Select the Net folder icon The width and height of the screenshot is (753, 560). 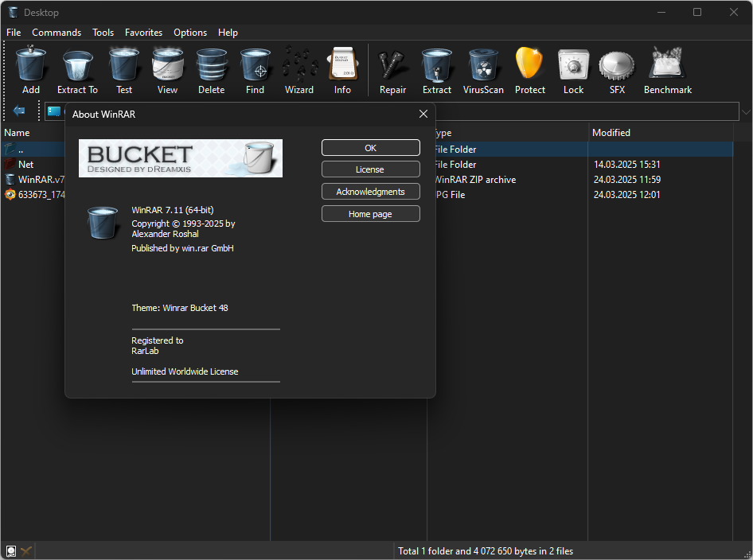click(10, 164)
